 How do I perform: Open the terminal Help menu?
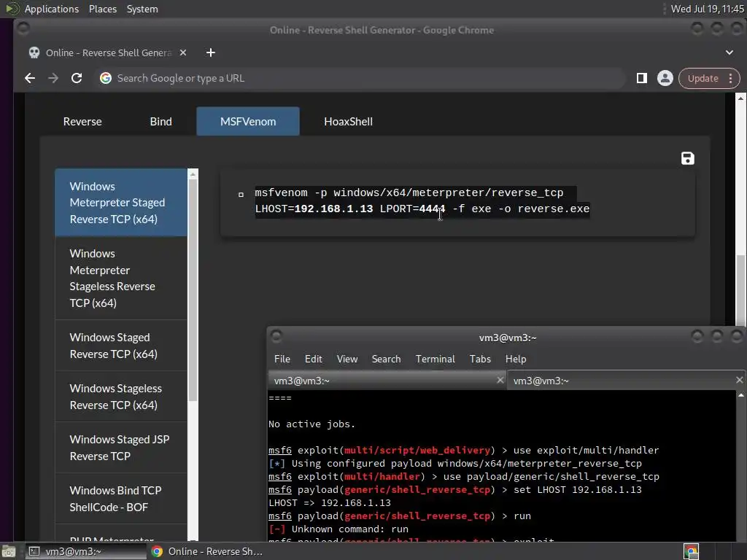(516, 359)
